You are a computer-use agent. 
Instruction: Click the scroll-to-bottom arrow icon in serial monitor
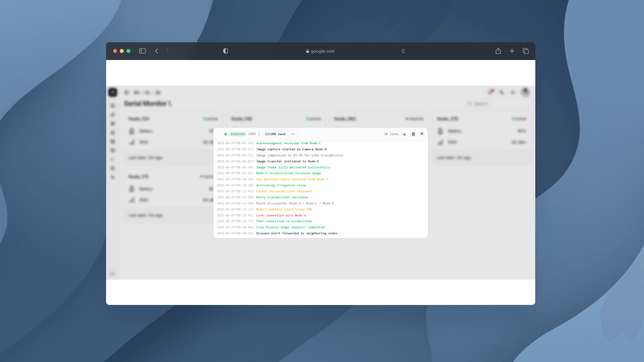[x=405, y=134]
